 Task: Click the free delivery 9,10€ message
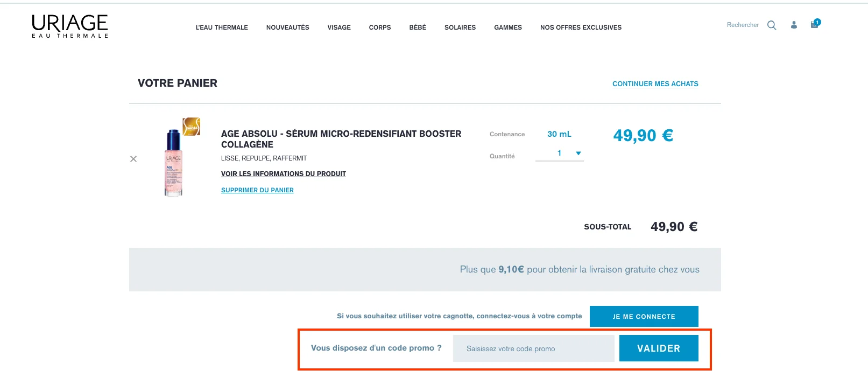pyautogui.click(x=580, y=269)
